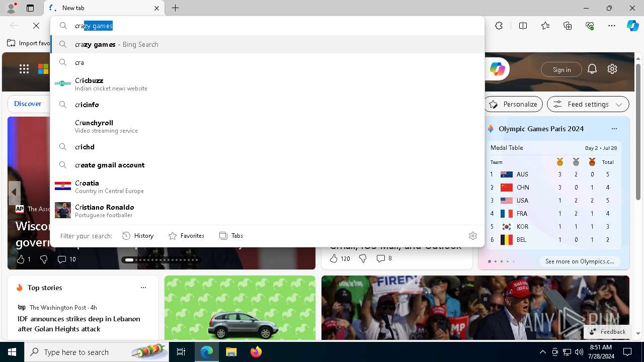Open Settings and more menu

tap(612, 26)
